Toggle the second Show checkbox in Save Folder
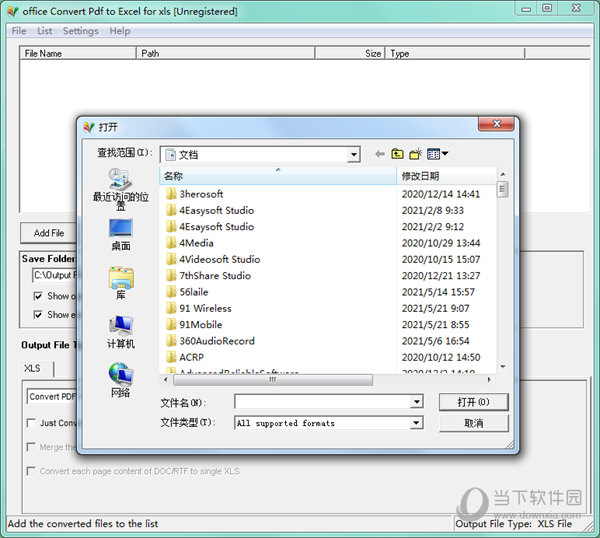The width and height of the screenshot is (600, 538). 38,315
